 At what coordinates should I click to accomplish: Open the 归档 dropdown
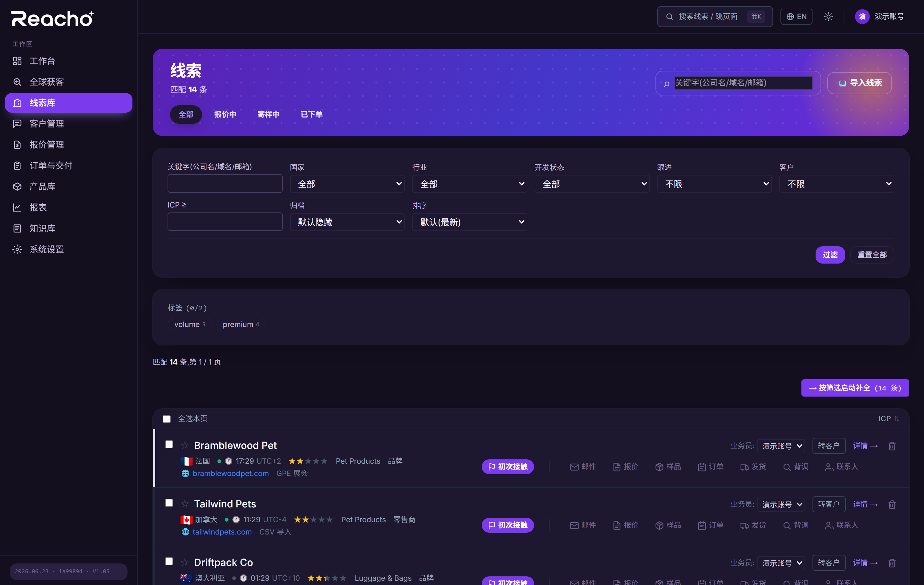[x=347, y=222]
